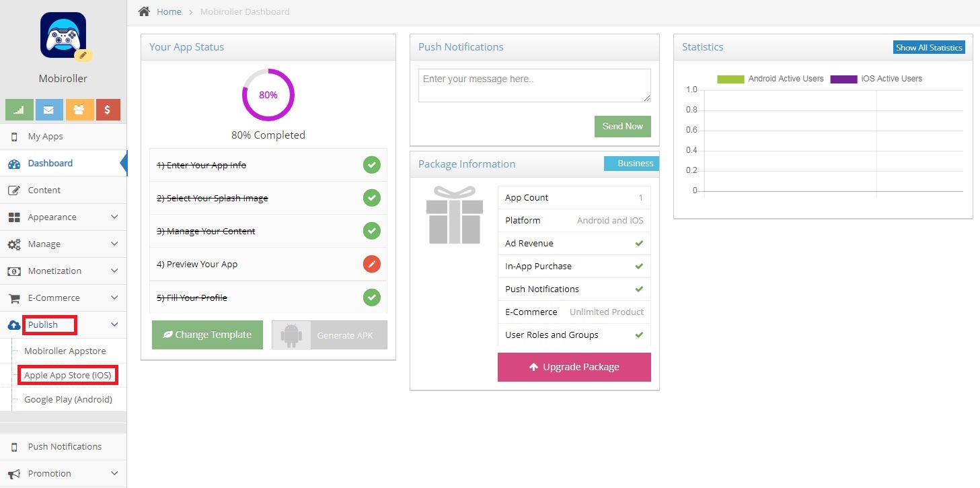
Task: Click the 'Unlimited Product' E-Commerce value
Action: pos(607,312)
